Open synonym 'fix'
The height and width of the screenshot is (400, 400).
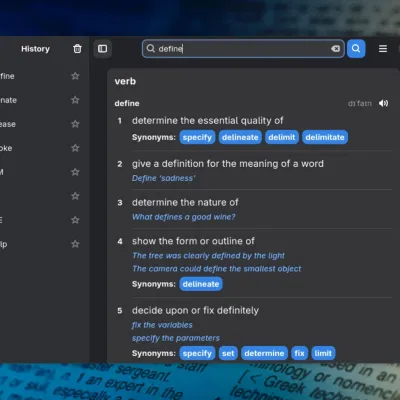299,353
